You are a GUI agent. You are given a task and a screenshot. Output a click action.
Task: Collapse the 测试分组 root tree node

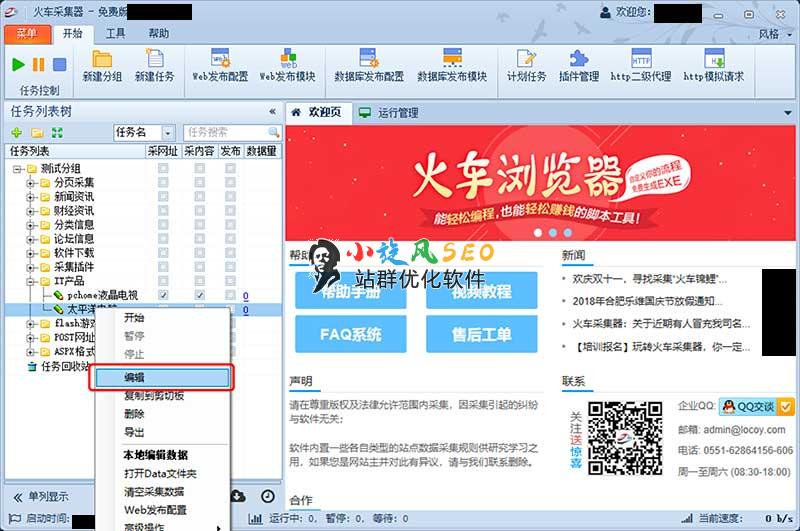[17, 169]
